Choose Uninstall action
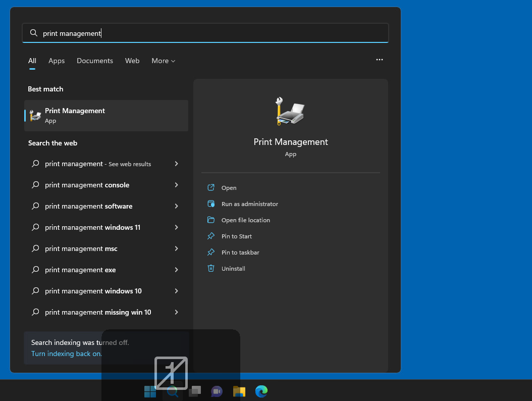This screenshot has width=532, height=401. coord(233,269)
